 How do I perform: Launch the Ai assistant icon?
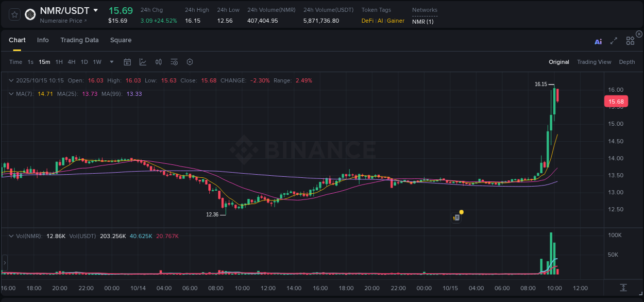tap(598, 42)
